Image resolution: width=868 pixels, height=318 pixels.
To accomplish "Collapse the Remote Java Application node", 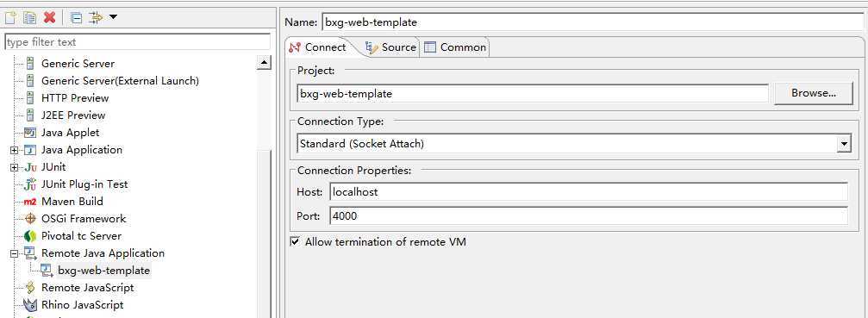I will [15, 253].
